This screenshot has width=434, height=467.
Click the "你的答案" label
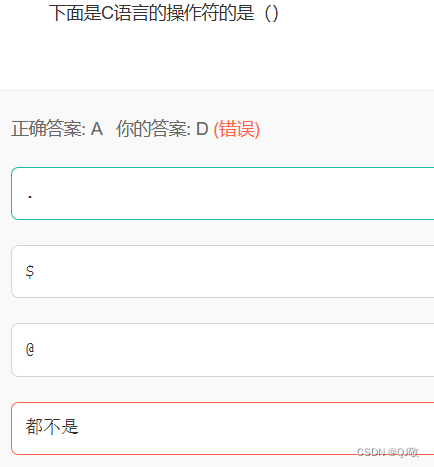(x=153, y=129)
